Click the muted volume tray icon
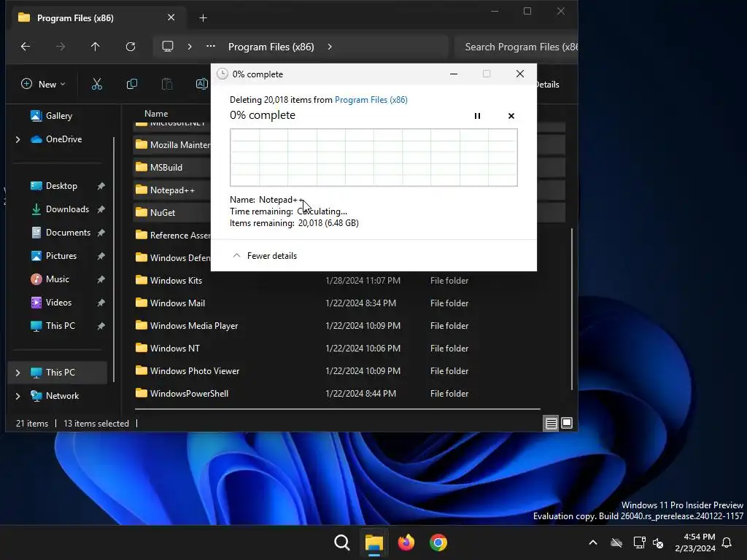Viewport: 747px width, 560px height. point(659,542)
